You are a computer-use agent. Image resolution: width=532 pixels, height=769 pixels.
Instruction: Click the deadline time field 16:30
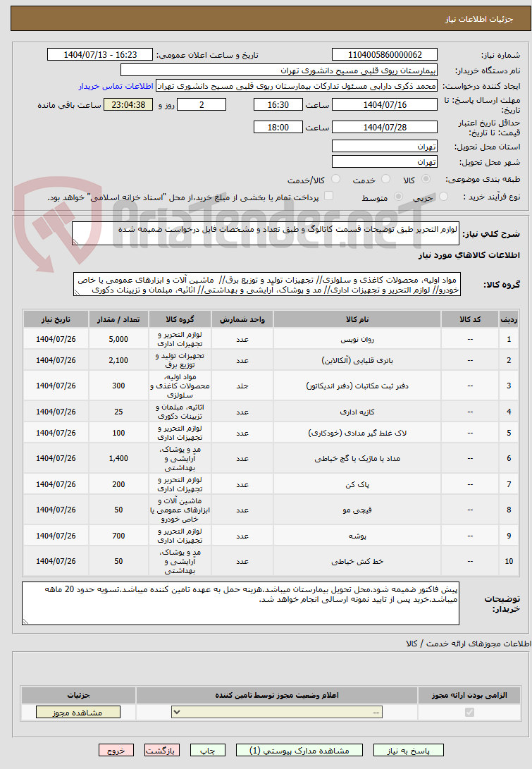pyautogui.click(x=278, y=104)
